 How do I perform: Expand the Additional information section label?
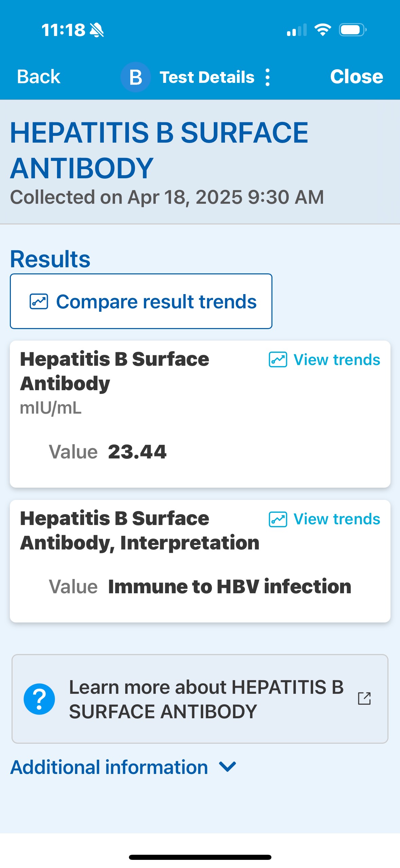pos(109,767)
